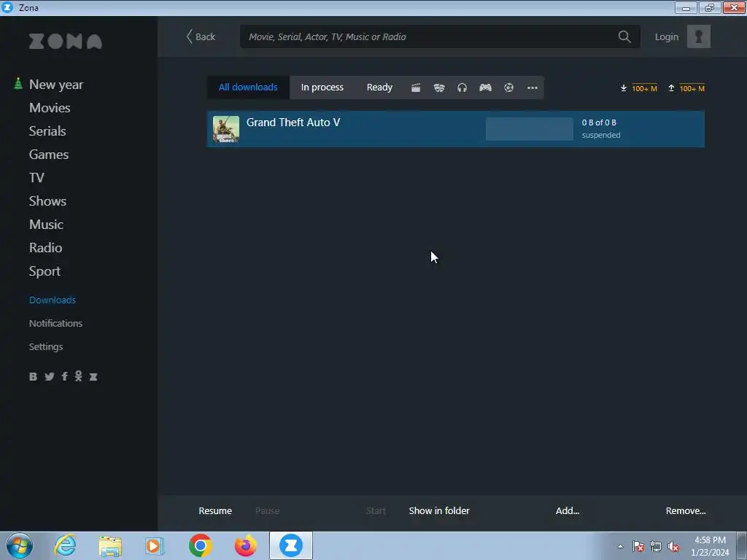Switch to All downloads tab
The width and height of the screenshot is (747, 560).
248,87
